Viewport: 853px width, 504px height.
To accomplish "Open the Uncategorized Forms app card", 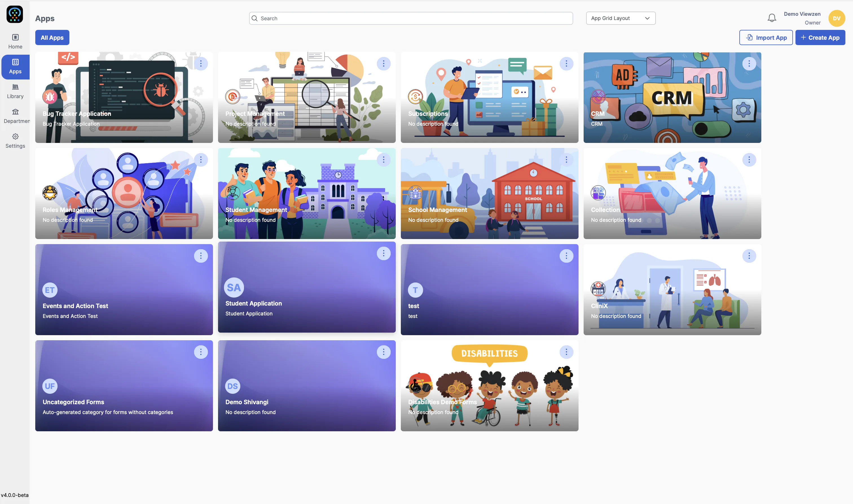I will (x=124, y=386).
